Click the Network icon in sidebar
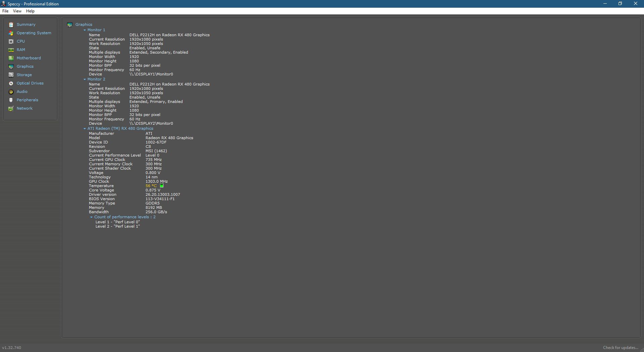 click(x=11, y=109)
